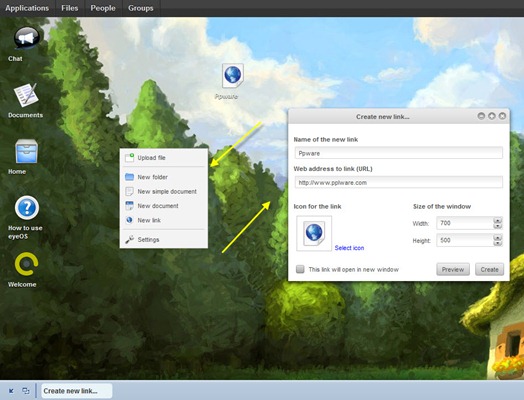Select the Ppware link icon on desktop

[233, 76]
